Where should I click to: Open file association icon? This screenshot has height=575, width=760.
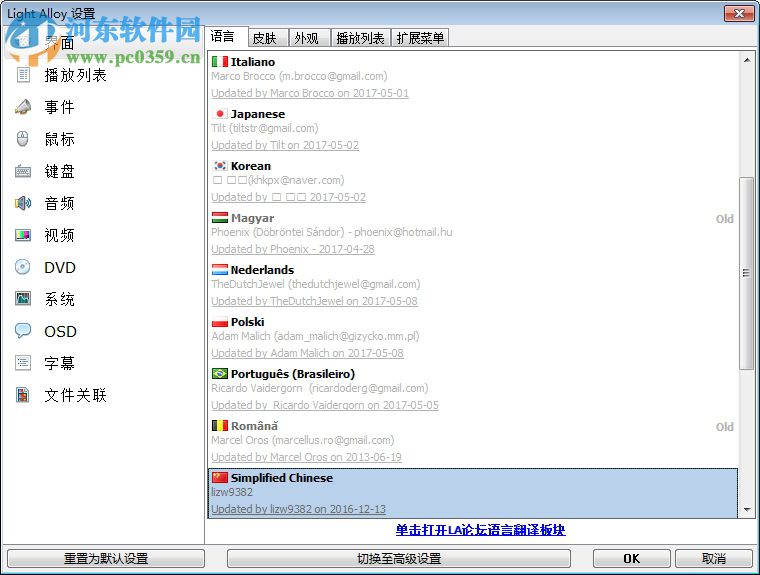tap(23, 395)
